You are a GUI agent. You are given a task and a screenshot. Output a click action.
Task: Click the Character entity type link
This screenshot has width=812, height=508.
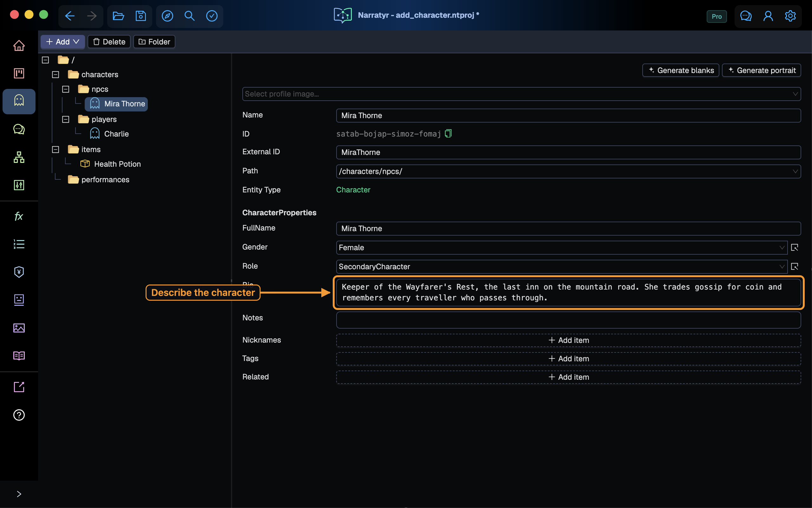point(353,190)
